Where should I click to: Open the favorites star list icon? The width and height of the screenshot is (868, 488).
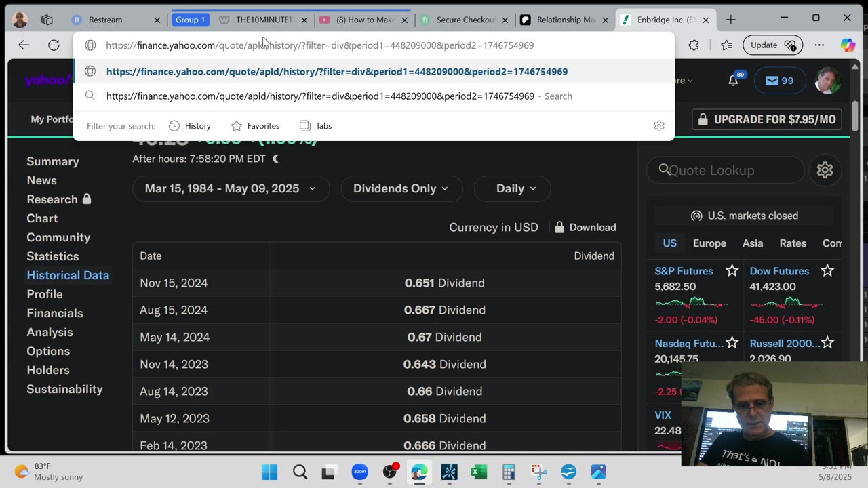pos(726,45)
